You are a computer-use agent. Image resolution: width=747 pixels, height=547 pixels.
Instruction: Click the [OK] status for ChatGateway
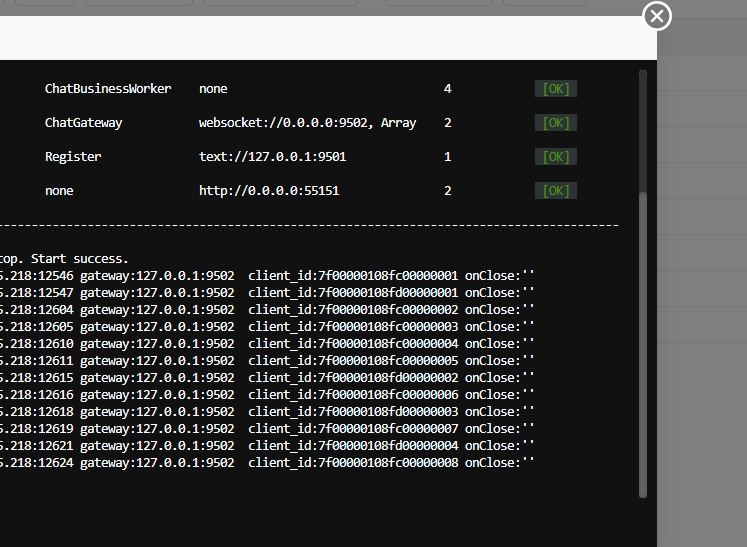(x=556, y=123)
